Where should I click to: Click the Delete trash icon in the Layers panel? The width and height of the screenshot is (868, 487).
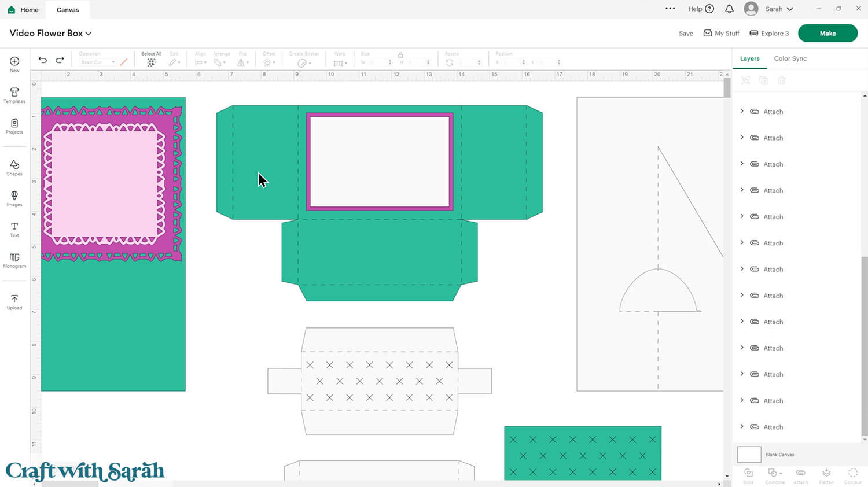click(782, 80)
